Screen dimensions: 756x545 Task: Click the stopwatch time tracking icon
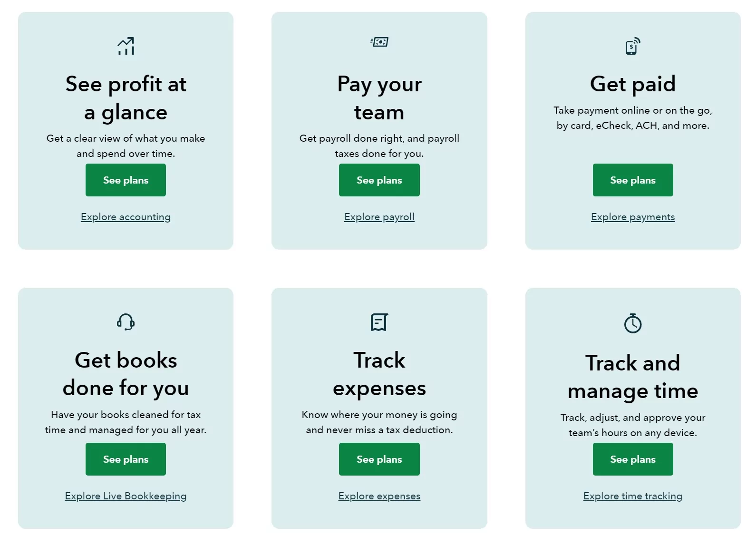[632, 323]
